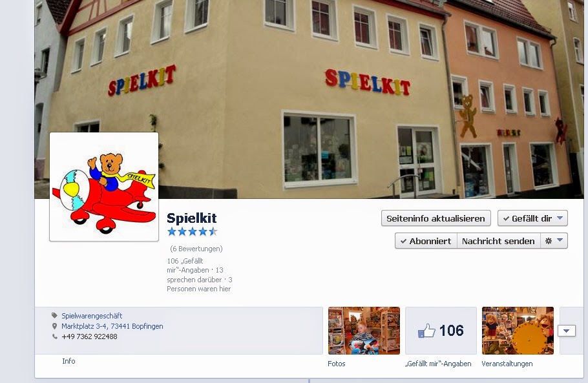This screenshot has height=383, width=588.
Task: Open Marktplatz 3-4, 73441 Bopfingen address link
Action: coord(112,326)
